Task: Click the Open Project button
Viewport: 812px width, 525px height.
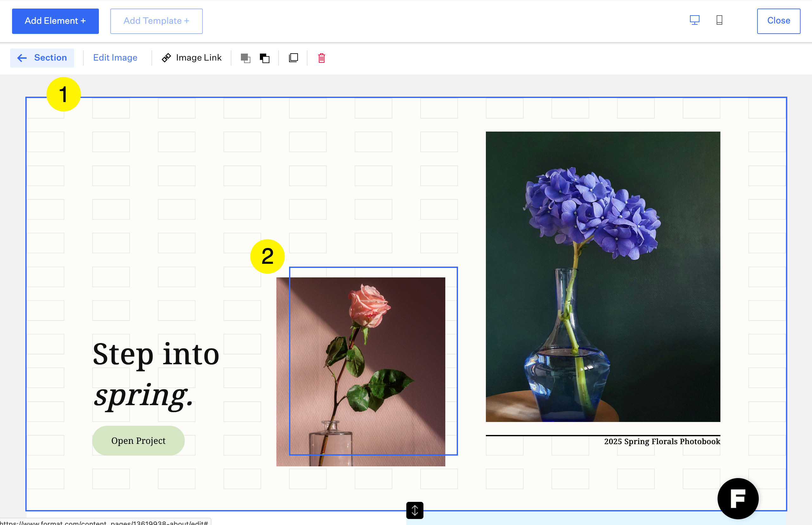Action: coord(138,440)
